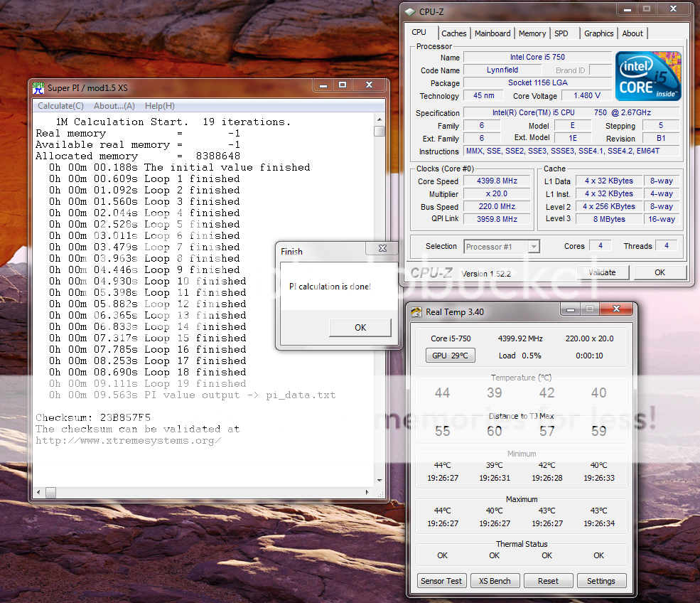
Task: Run the XS Bench in Real Temp
Action: [x=495, y=581]
